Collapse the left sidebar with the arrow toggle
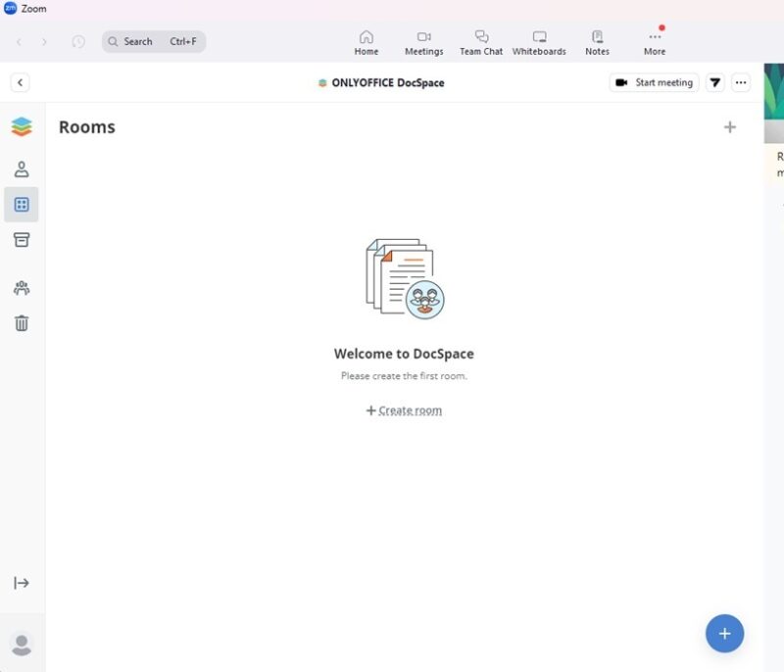Viewport: 784px width, 672px height. tap(22, 582)
